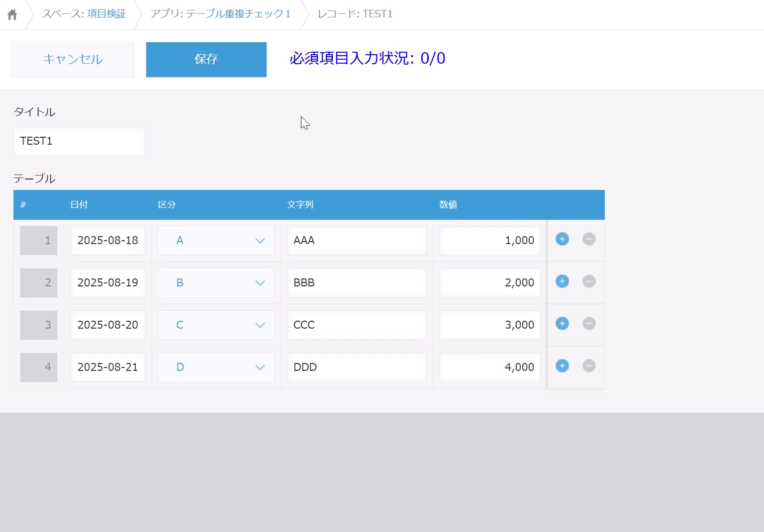Delete row 4 using minus icon
Viewport: 764px width, 532px height.
589,366
